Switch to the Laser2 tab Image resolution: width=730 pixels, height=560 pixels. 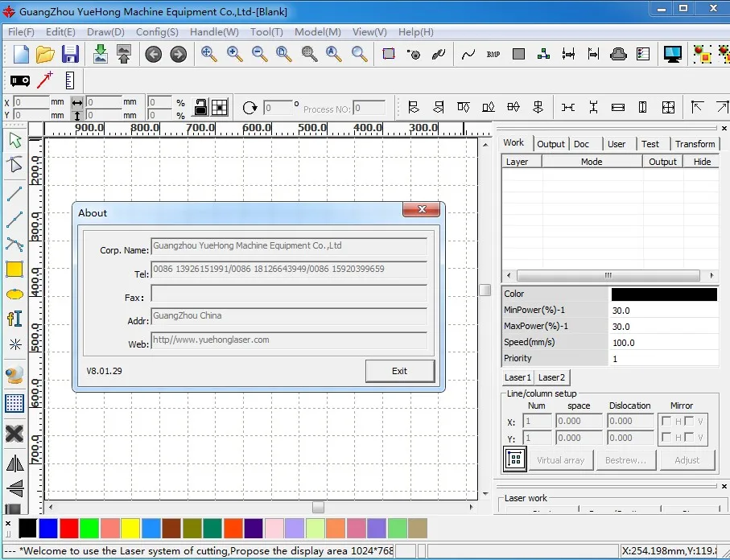pos(551,377)
